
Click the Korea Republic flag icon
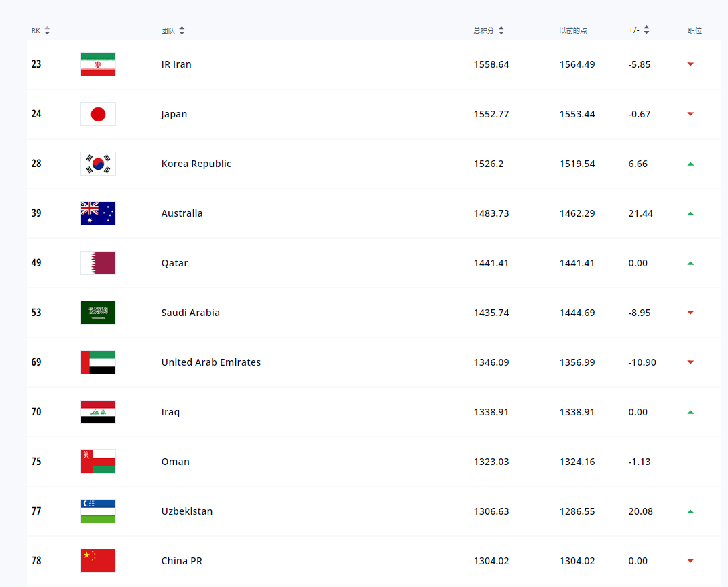pyautogui.click(x=98, y=164)
